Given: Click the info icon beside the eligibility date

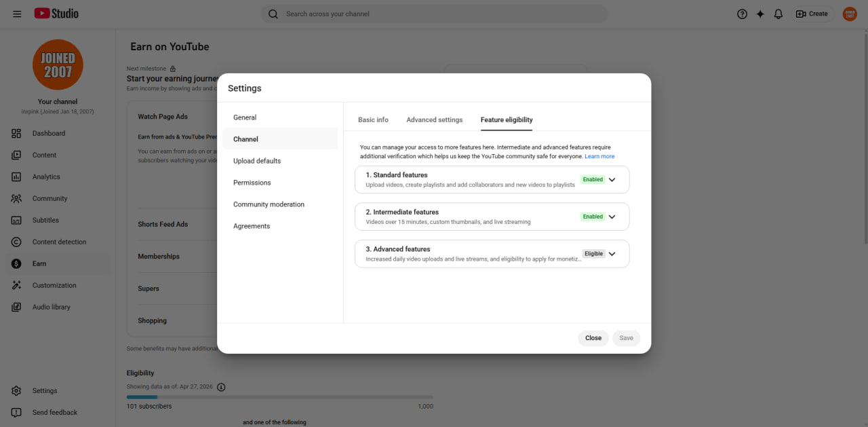Looking at the screenshot, I should point(221,387).
